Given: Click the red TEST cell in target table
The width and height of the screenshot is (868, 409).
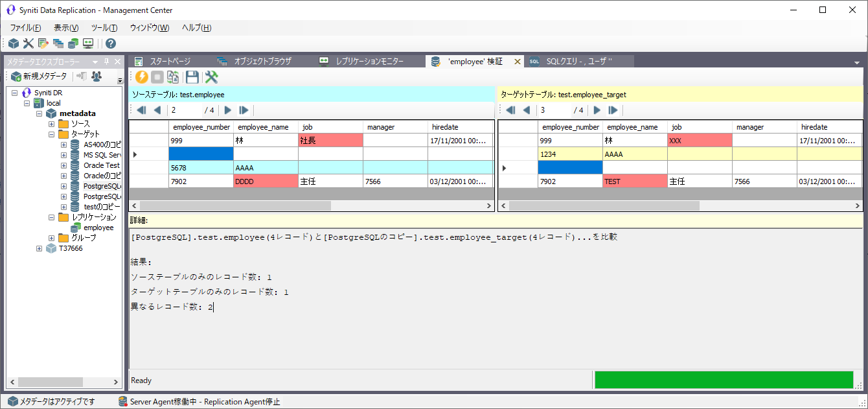Looking at the screenshot, I should tap(635, 181).
